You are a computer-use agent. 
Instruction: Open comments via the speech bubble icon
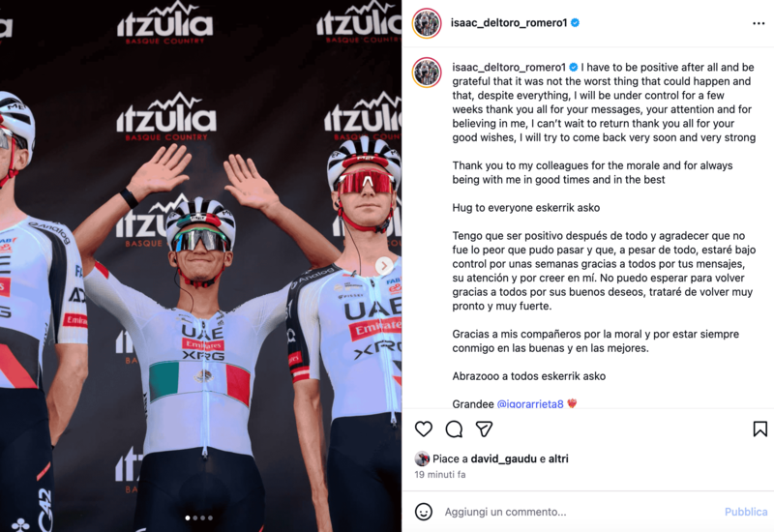(x=454, y=429)
